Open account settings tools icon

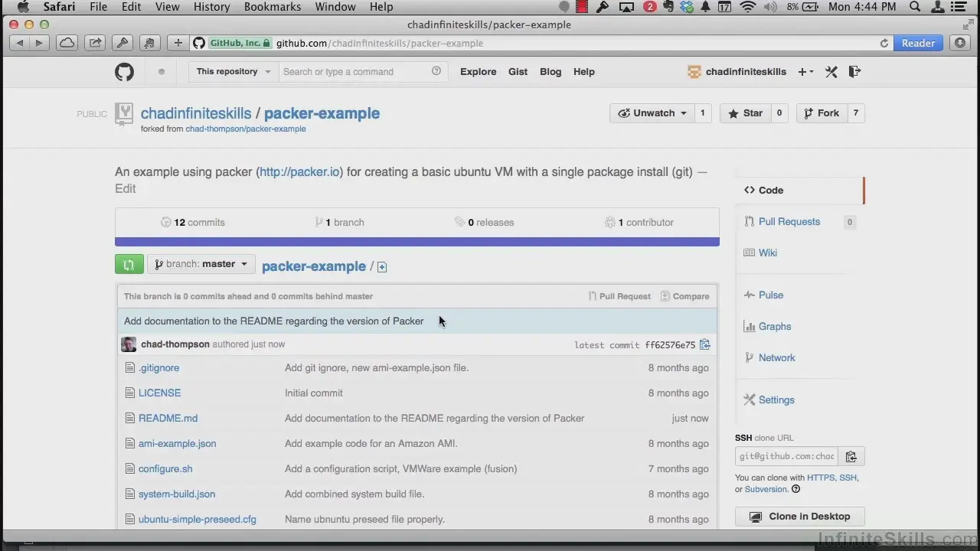coord(831,72)
